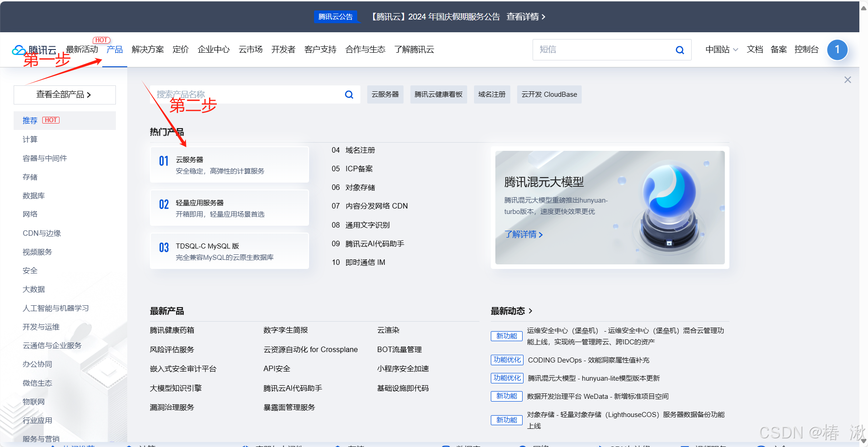Select the 网络 sidebar category
This screenshot has width=868, height=447.
(30, 214)
